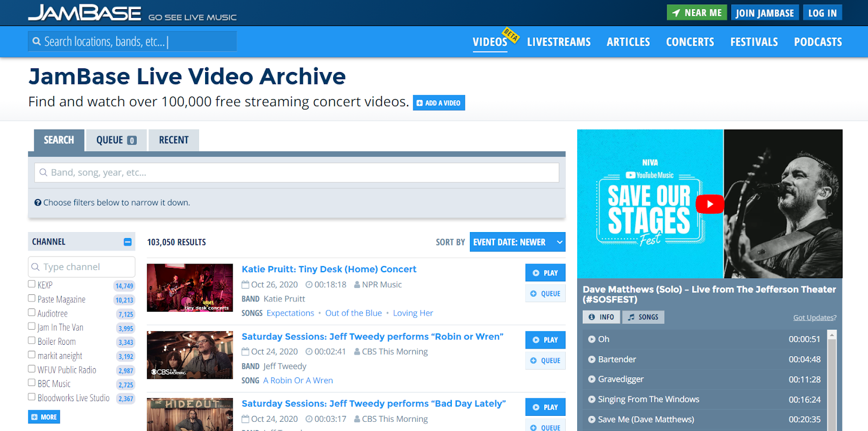This screenshot has width=868, height=431.
Task: Click the Katie Pruitt video thumbnail
Action: pyautogui.click(x=190, y=288)
